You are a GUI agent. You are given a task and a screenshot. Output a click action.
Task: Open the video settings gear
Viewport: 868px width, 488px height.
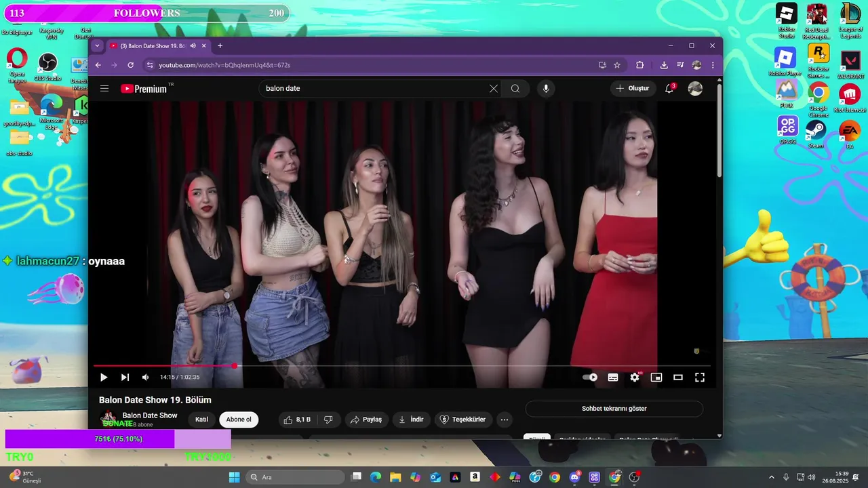coord(635,378)
